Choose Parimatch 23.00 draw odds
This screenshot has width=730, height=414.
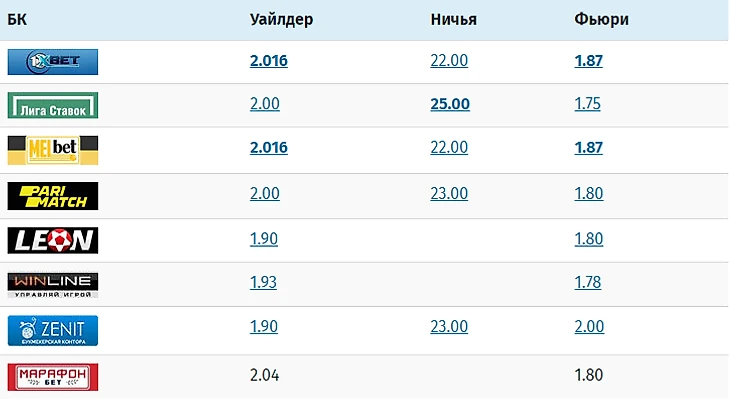tap(449, 193)
